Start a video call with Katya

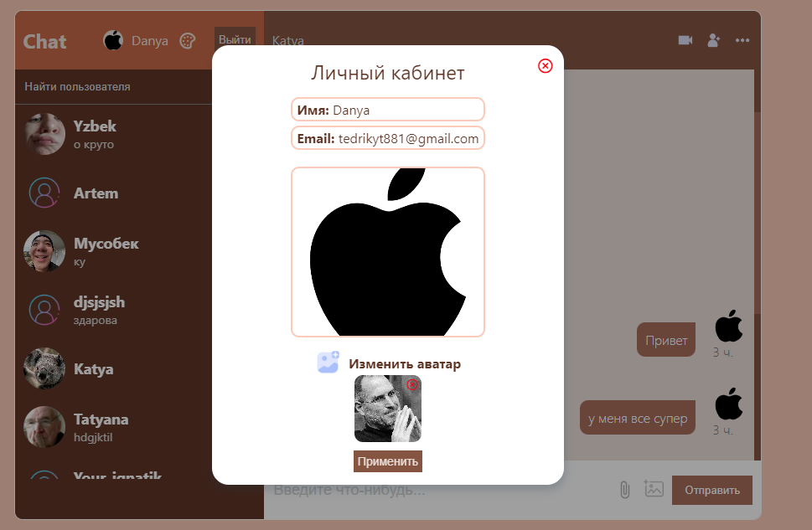[685, 39]
